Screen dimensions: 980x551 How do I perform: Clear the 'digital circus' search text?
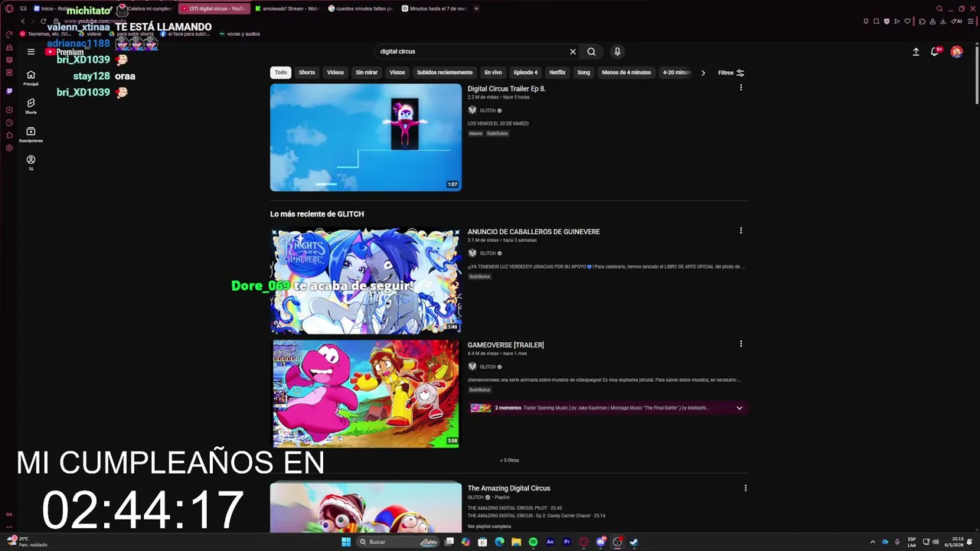(x=573, y=51)
